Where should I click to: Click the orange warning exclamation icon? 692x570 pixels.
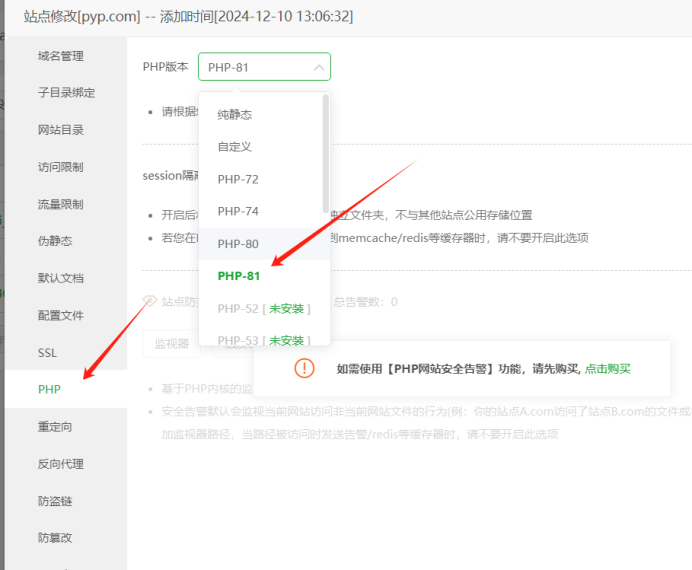pos(304,368)
